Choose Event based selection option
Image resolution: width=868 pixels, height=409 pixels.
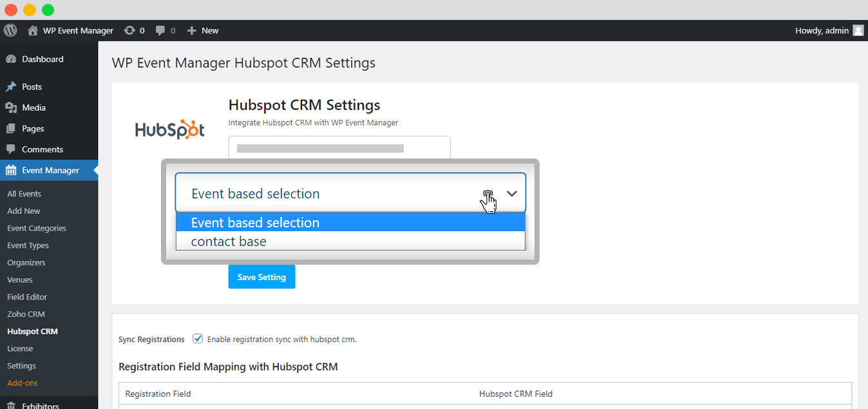point(350,222)
